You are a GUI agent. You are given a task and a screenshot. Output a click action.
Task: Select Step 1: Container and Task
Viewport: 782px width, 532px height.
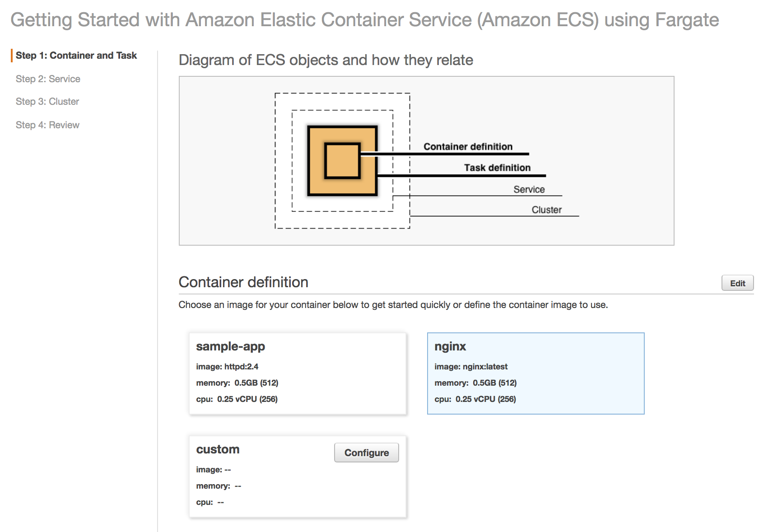[76, 56]
